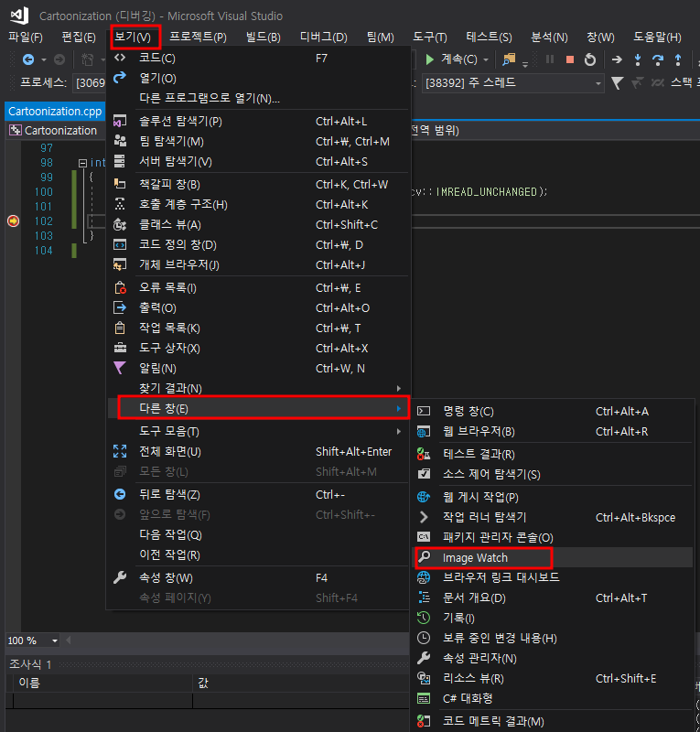Click Show Next Statement arrow icon

coord(617,59)
